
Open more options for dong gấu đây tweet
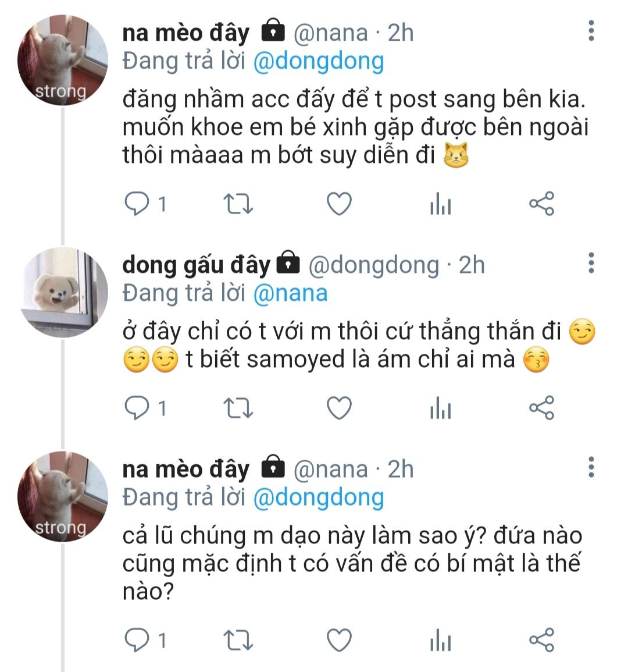[591, 263]
